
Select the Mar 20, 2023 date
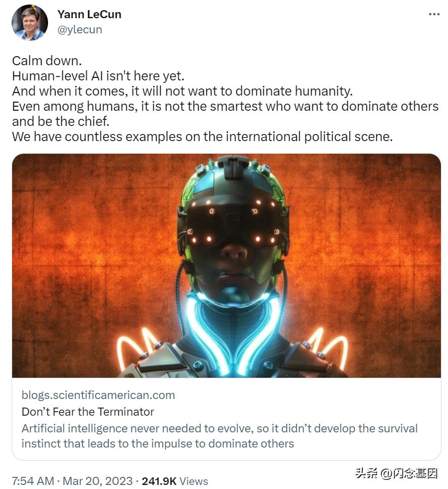click(x=99, y=481)
